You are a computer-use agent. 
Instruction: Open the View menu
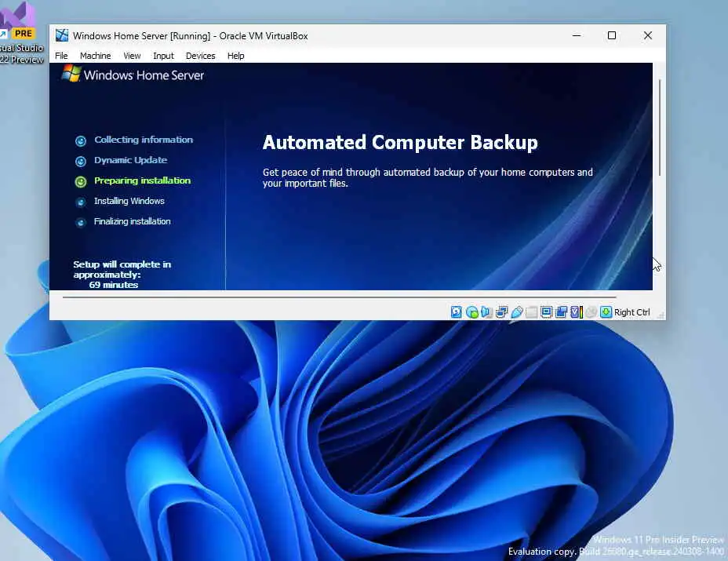click(x=132, y=56)
